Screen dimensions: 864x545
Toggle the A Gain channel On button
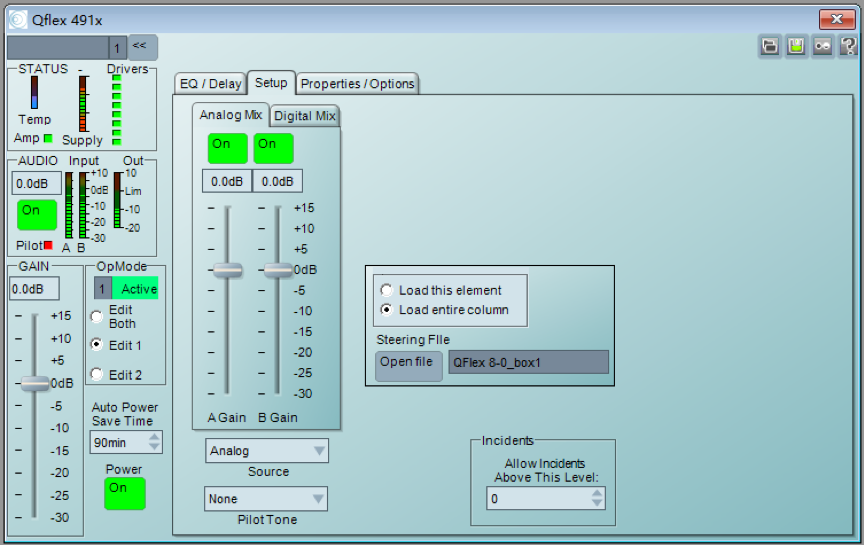pyautogui.click(x=228, y=148)
